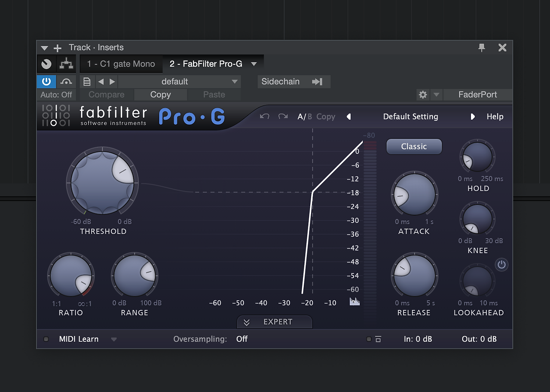Click the FaderPort control field
The image size is (550, 392).
[x=478, y=95]
